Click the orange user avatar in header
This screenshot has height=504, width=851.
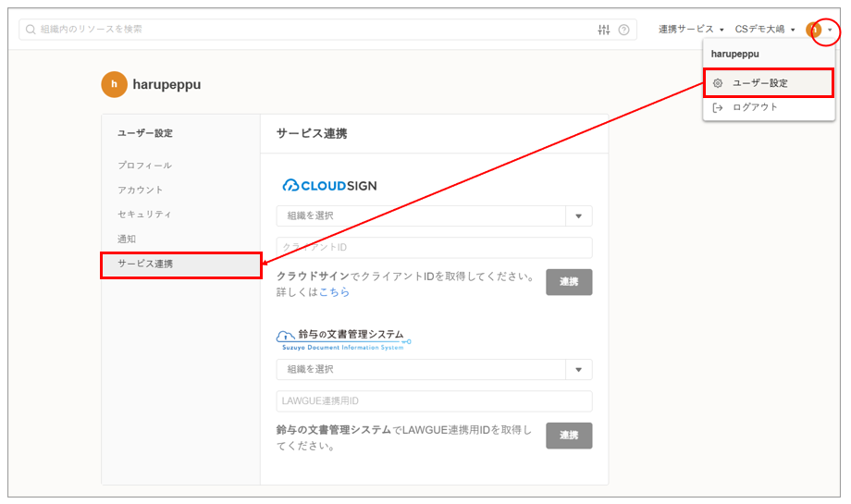tap(814, 30)
